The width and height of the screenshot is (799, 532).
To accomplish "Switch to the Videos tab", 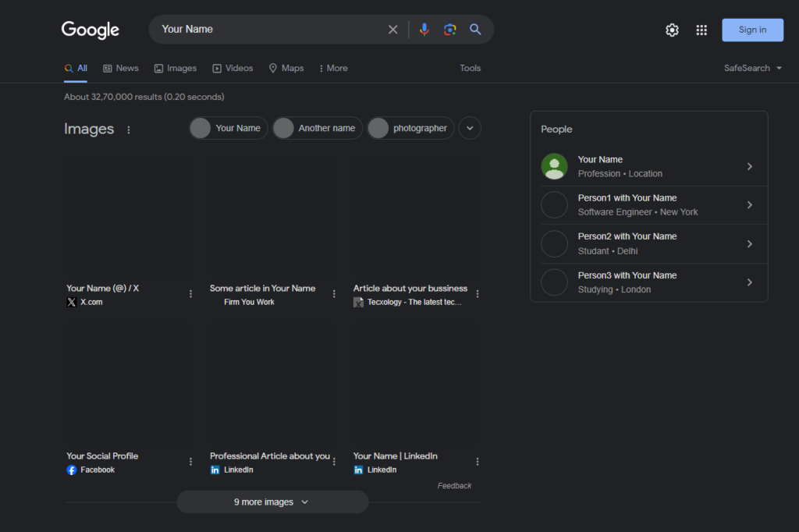I will point(233,69).
